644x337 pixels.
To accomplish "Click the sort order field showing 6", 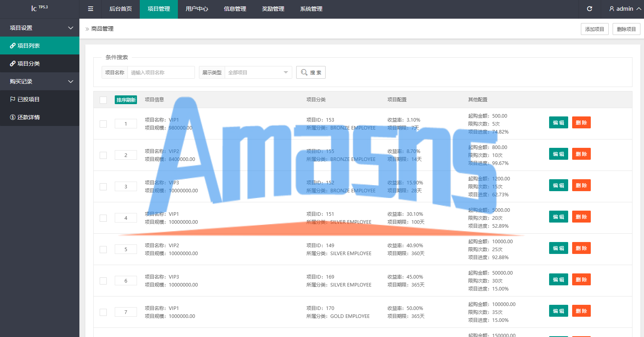I will pyautogui.click(x=126, y=281).
